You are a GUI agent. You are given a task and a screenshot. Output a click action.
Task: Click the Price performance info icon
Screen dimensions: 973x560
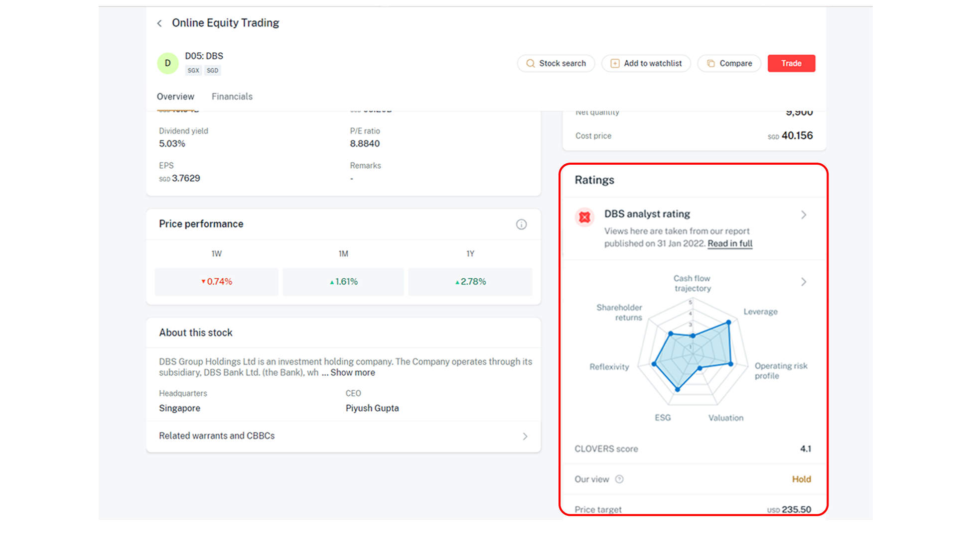tap(521, 224)
